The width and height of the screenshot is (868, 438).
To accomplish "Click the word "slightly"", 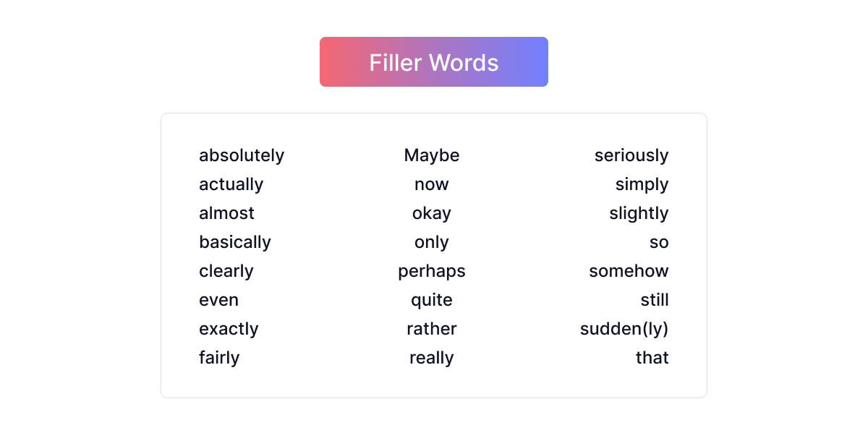I will 639,213.
